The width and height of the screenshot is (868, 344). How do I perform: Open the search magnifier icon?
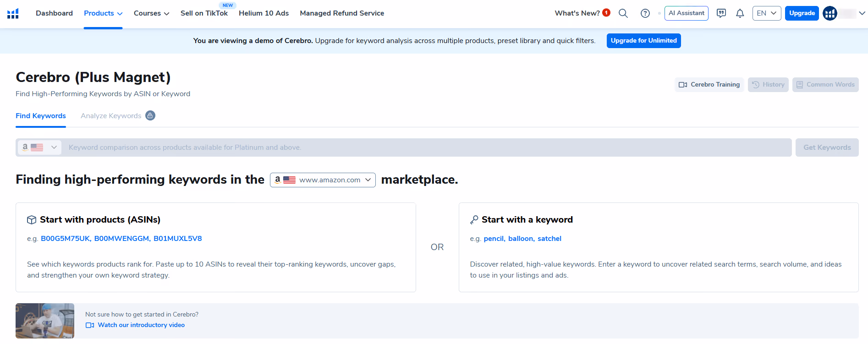click(623, 13)
